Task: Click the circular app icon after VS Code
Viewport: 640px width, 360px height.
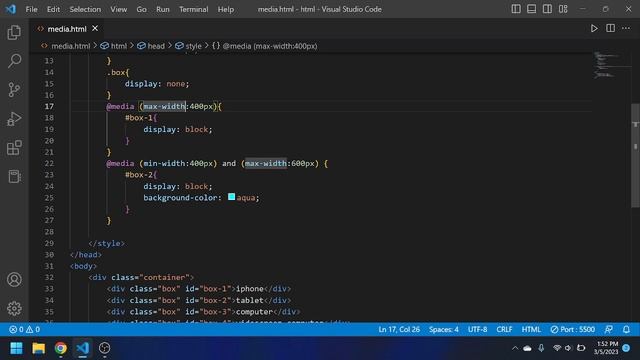Action: click(104, 348)
